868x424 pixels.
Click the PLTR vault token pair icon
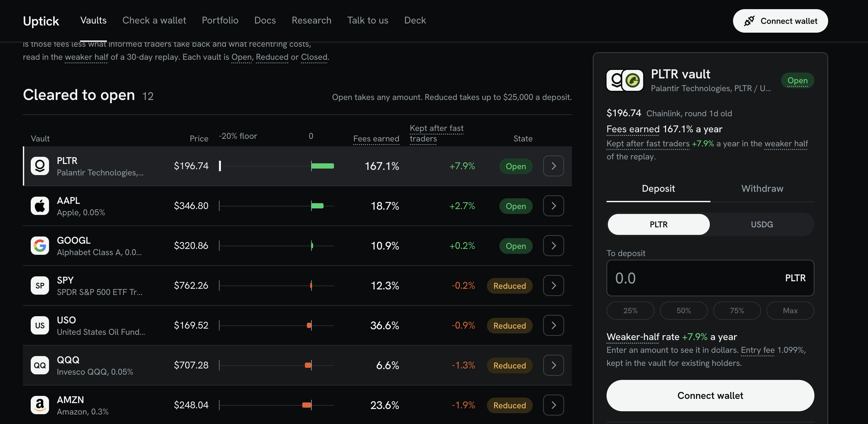[625, 80]
